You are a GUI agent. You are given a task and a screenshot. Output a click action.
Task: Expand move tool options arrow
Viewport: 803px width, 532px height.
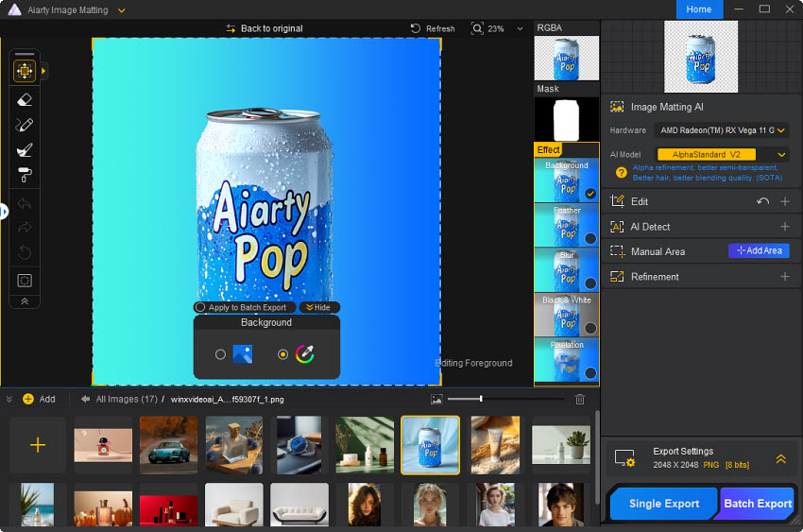43,71
